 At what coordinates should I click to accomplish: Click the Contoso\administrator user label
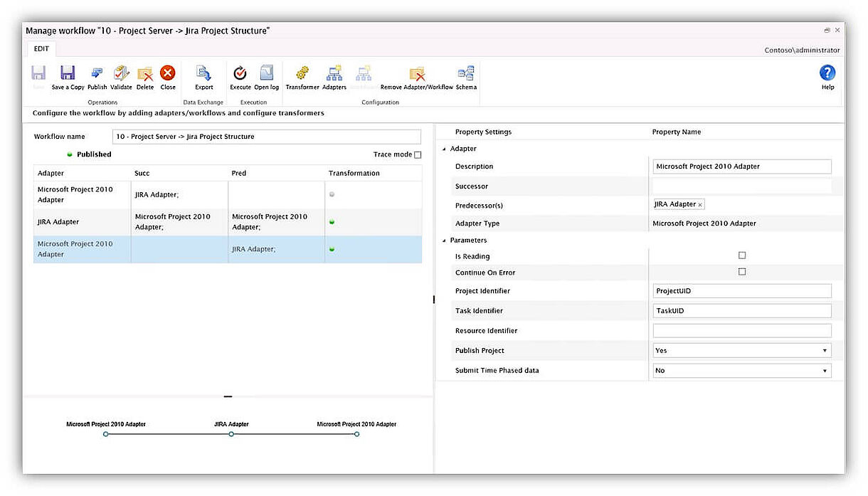tap(802, 51)
